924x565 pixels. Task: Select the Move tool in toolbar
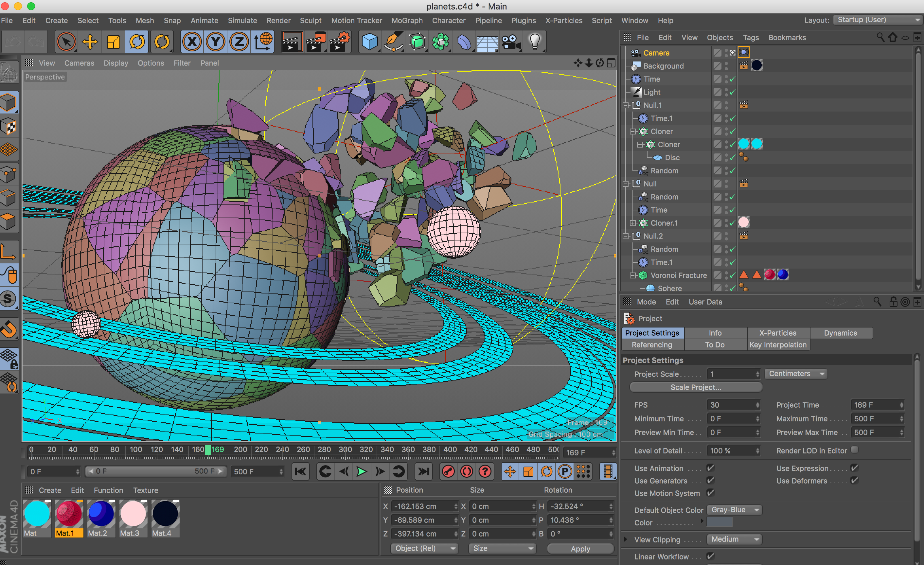[x=90, y=42]
